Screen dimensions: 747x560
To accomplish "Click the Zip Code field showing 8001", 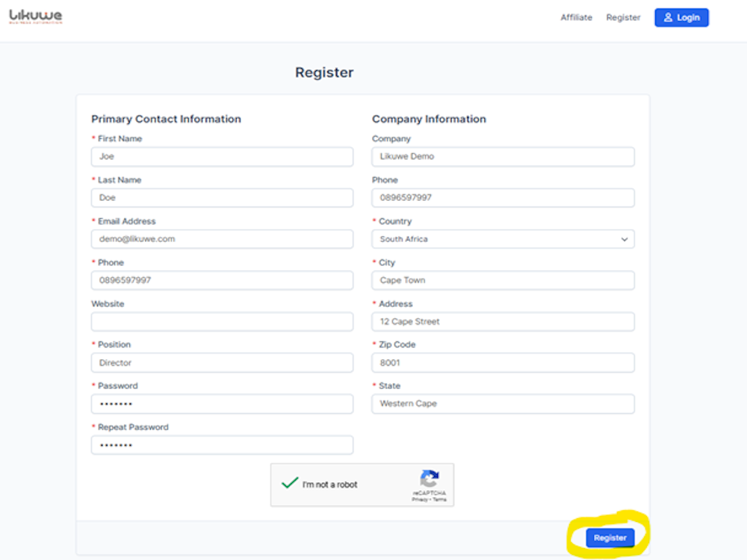I will coord(503,363).
